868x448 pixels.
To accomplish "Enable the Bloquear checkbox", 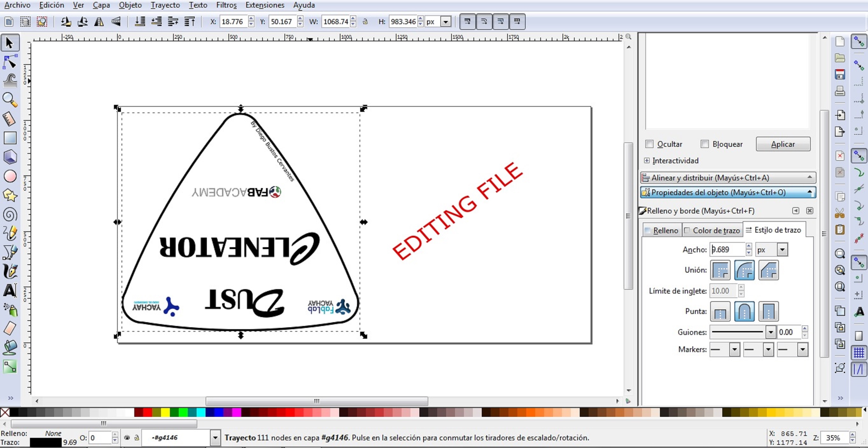I will pos(704,144).
